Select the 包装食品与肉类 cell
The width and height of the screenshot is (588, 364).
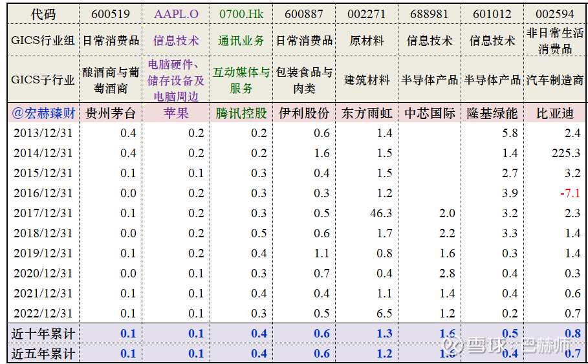[x=304, y=80]
